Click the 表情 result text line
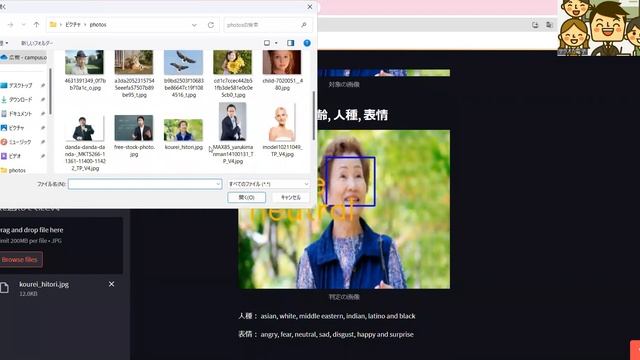 [x=326, y=334]
